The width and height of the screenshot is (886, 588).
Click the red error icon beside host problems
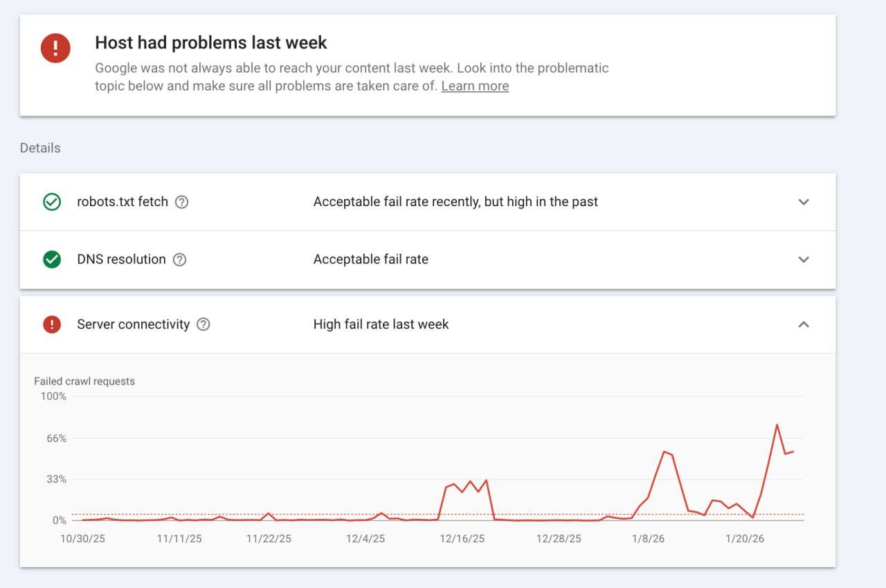coord(55,48)
